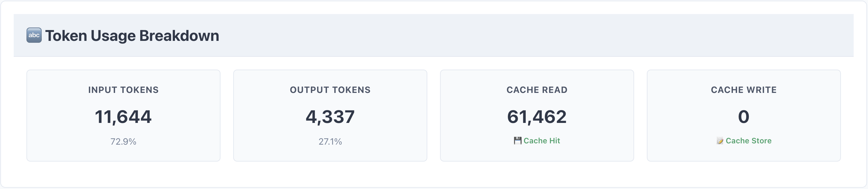The image size is (868, 189).
Task: Click the INPUT TOKENS label
Action: [x=123, y=90]
